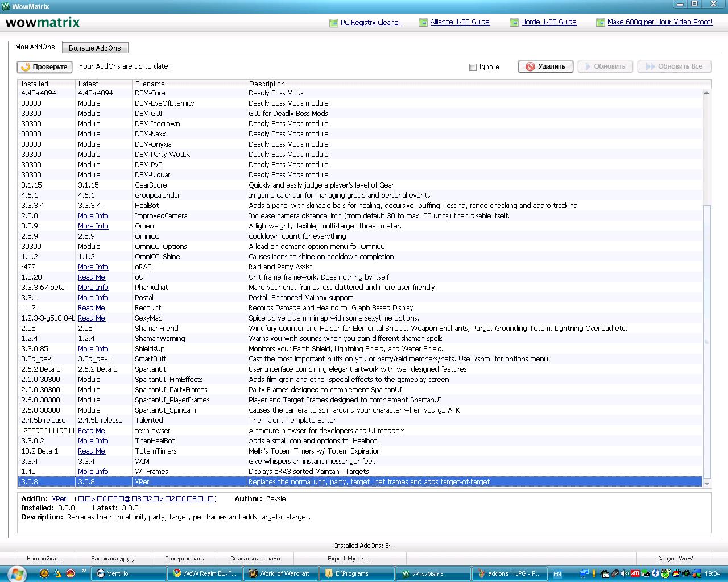Screen dimensions: 728x582
Task: Open the Больше AddOns tab
Action: click(95, 48)
